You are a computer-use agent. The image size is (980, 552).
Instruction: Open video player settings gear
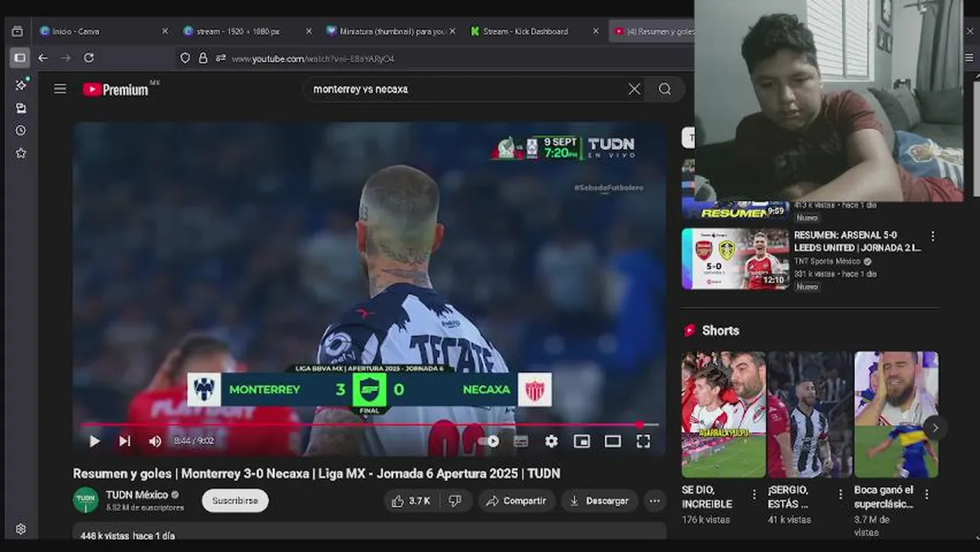[x=551, y=441]
